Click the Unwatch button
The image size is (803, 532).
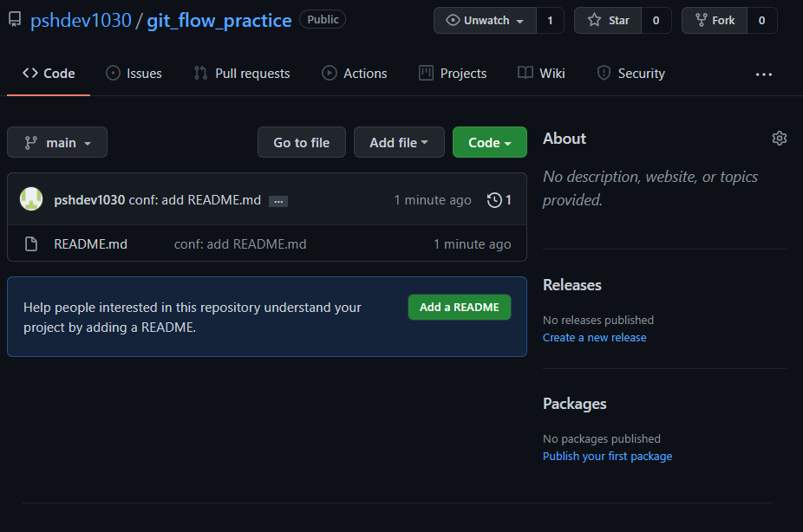tap(485, 21)
